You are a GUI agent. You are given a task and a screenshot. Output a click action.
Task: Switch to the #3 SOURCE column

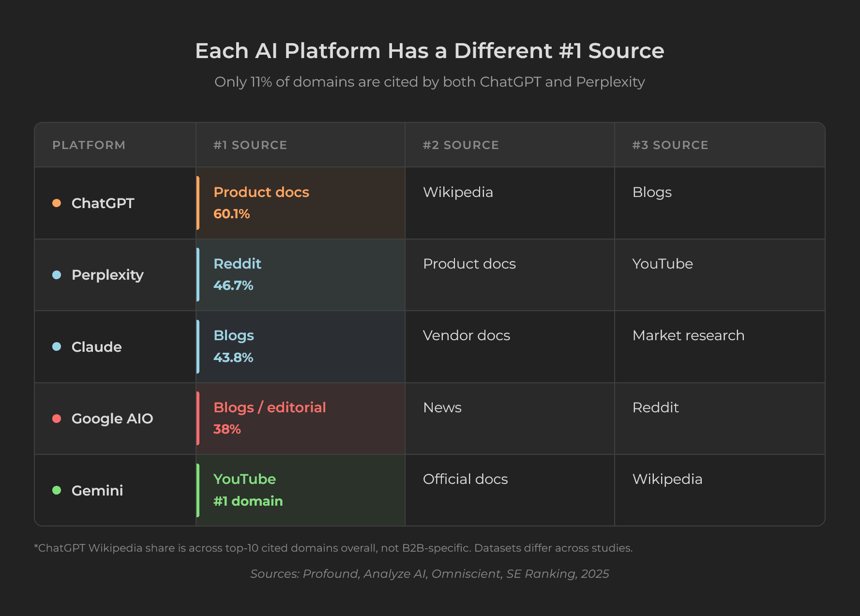coord(670,145)
